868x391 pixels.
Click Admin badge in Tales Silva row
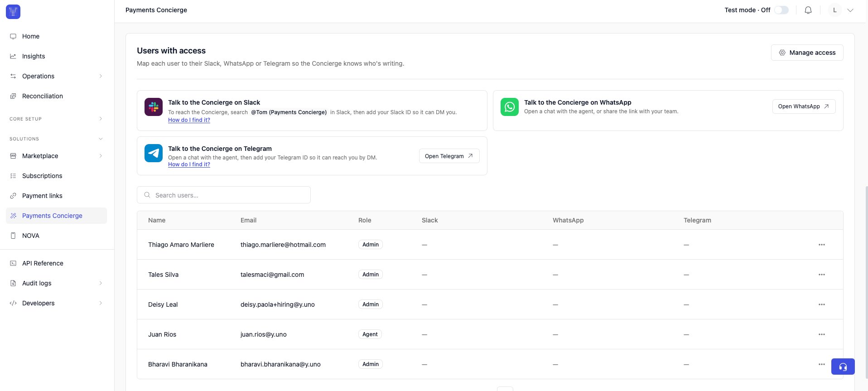click(371, 275)
